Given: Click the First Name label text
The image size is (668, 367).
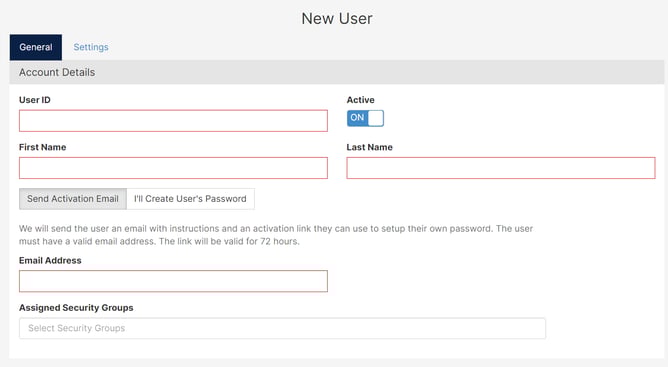Looking at the screenshot, I should click(x=42, y=147).
